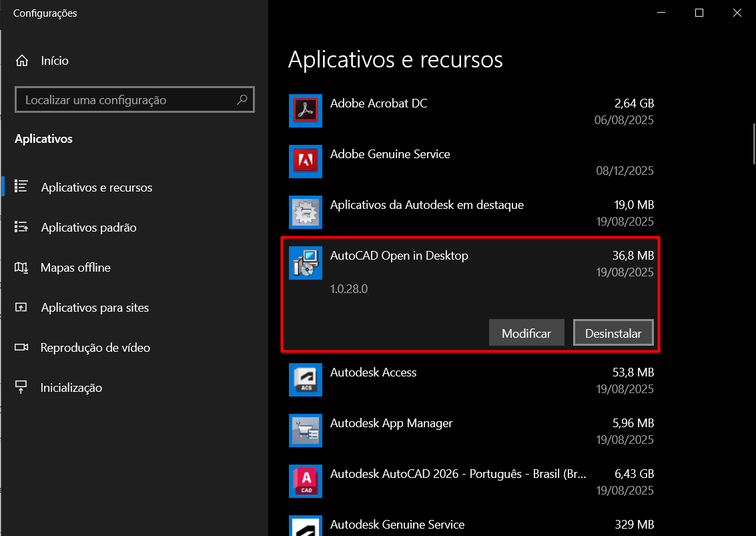Click the vertical scrollbar on right edge

tap(753, 144)
